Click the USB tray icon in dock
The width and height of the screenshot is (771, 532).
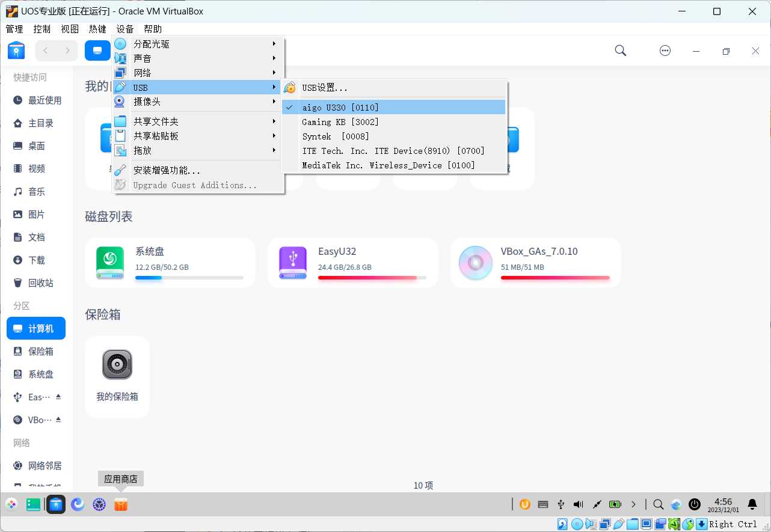point(561,504)
